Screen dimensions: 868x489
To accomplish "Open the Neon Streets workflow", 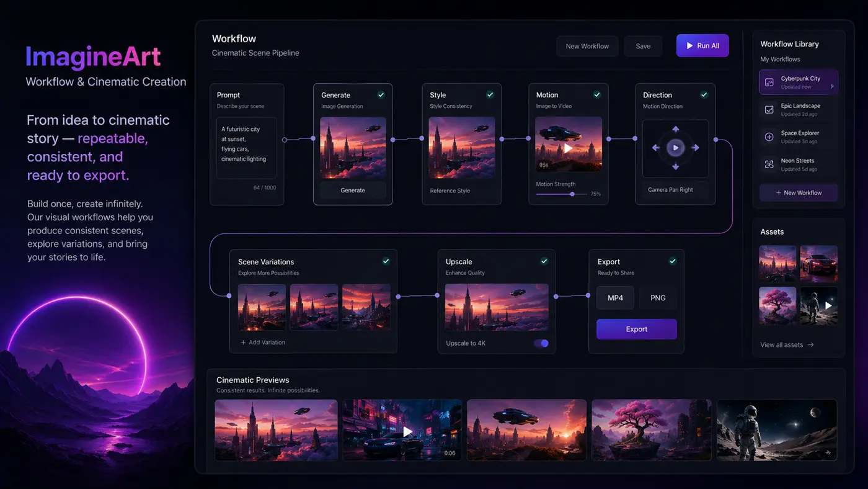I will [799, 164].
